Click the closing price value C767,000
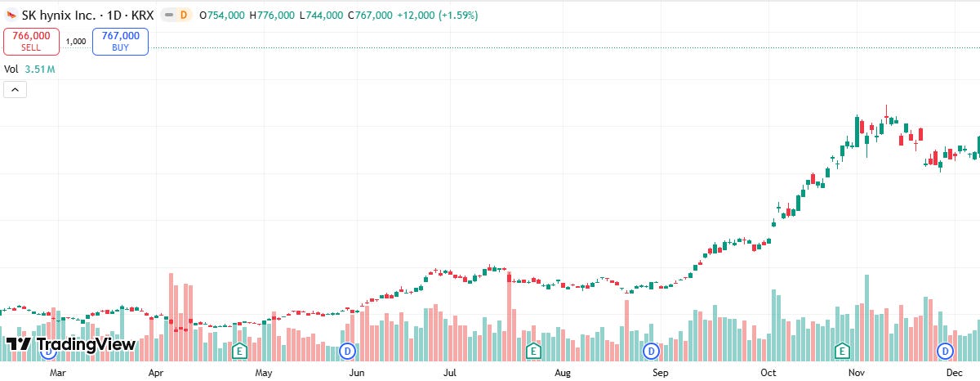The image size is (980, 381). pos(369,16)
